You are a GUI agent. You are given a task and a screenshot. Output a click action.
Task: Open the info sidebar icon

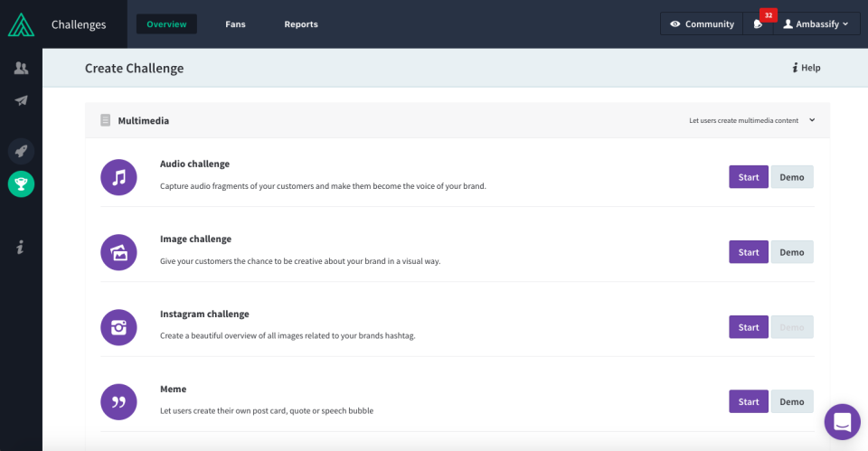(21, 247)
